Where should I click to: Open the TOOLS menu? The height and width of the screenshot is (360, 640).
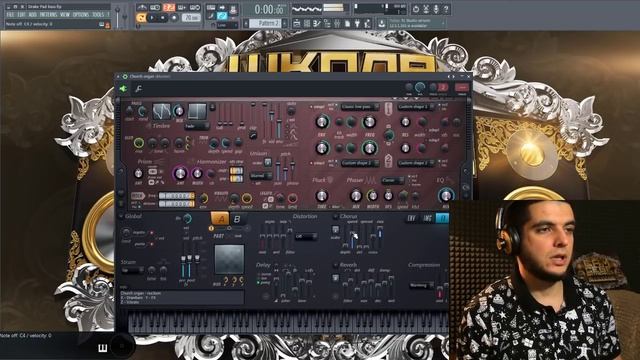point(98,15)
